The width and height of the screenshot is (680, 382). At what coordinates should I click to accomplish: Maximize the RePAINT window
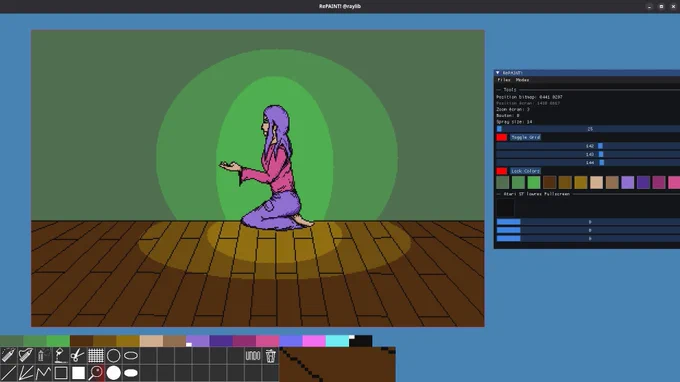coord(661,7)
